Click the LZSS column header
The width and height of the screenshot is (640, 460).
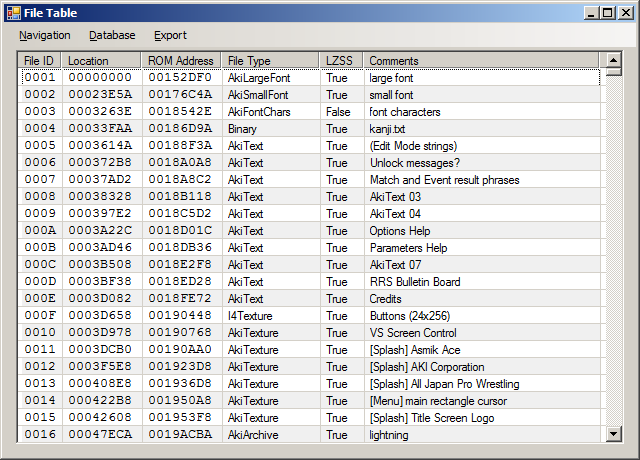coord(339,61)
